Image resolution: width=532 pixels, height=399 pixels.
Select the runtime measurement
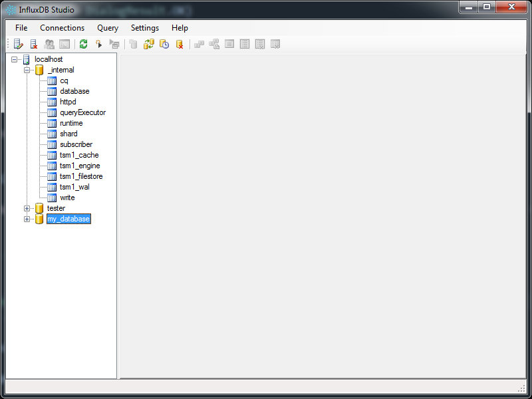point(71,123)
